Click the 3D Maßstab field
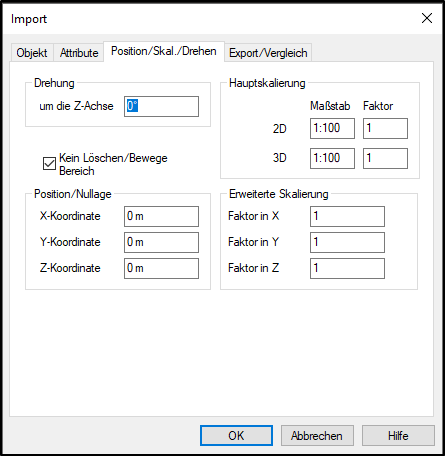Screen dimensions: 445x456 coord(332,158)
